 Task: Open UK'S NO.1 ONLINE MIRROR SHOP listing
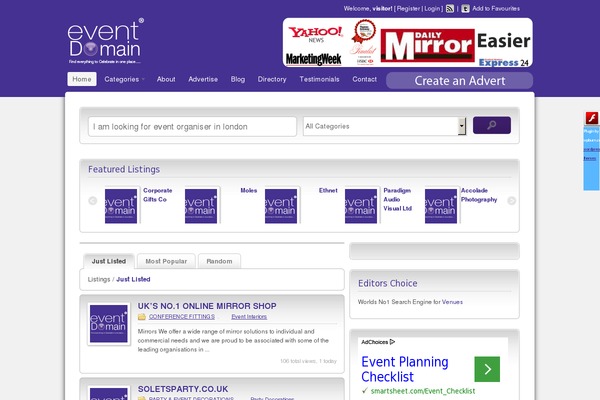click(207, 306)
